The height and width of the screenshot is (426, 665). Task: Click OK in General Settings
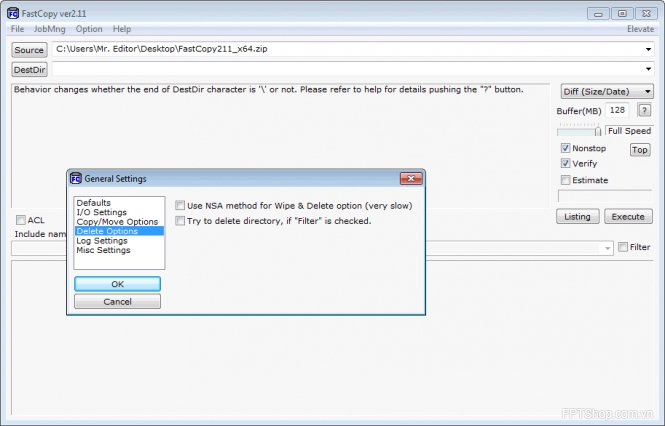(x=117, y=284)
